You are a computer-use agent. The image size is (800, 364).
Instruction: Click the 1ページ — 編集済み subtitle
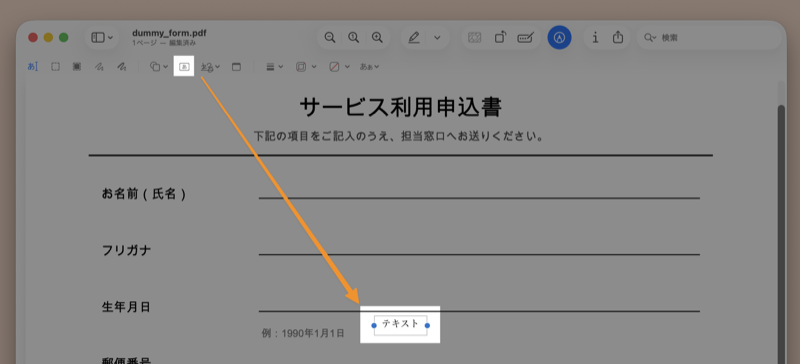pos(164,43)
